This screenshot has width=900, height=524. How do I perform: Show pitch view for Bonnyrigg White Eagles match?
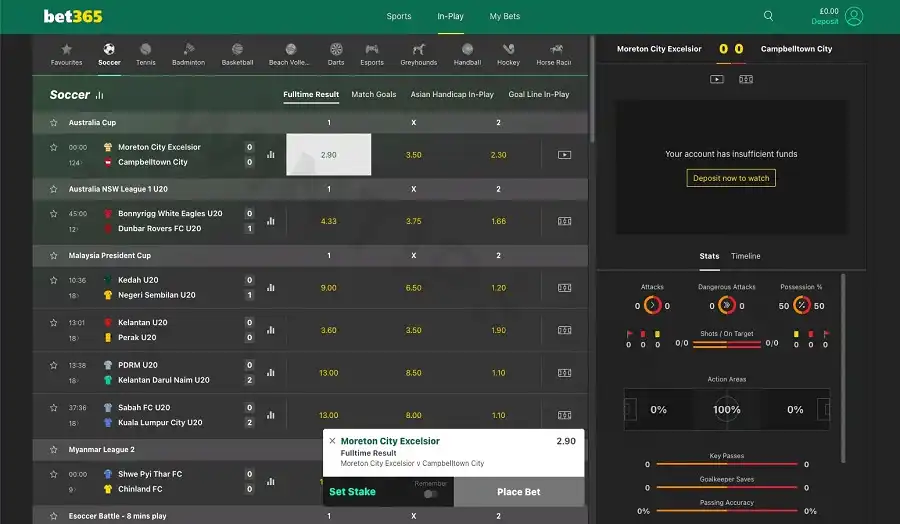[564, 221]
